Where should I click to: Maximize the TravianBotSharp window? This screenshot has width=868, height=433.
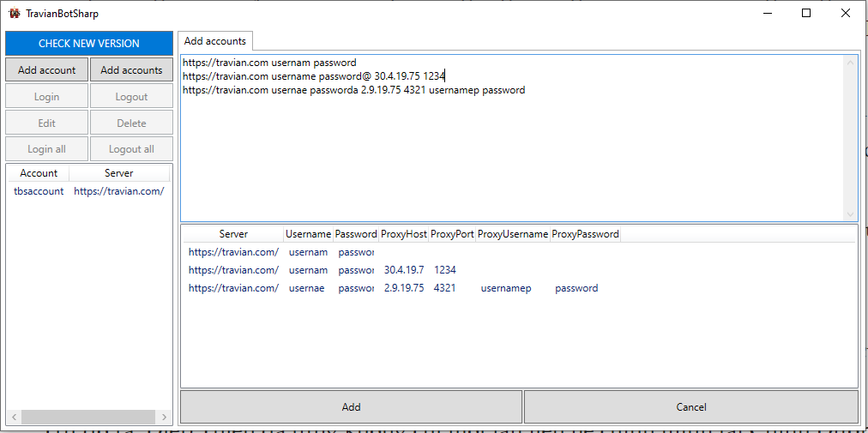pyautogui.click(x=806, y=13)
